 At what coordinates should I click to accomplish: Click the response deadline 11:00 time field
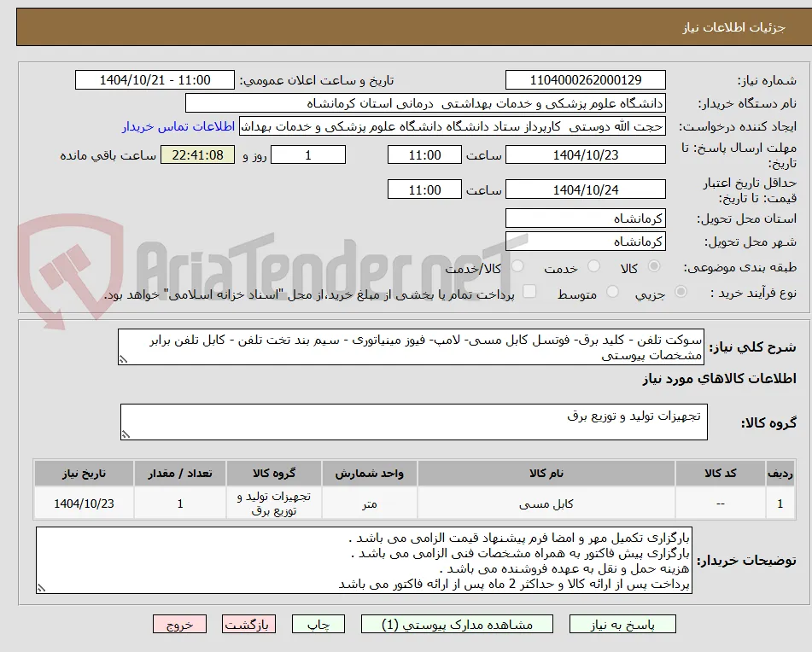click(424, 154)
